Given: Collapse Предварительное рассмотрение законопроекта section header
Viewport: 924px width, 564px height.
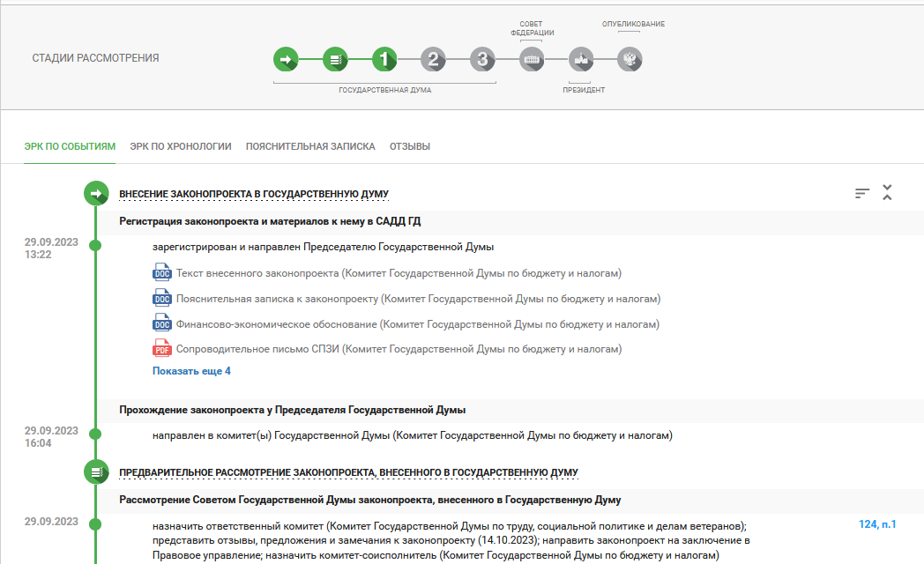Looking at the screenshot, I should click(x=348, y=472).
